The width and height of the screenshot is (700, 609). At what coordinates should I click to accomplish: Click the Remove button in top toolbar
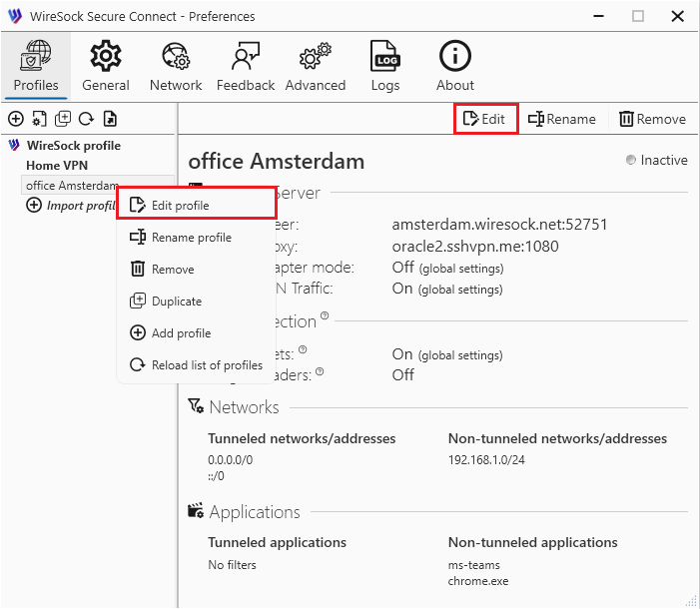pos(653,119)
